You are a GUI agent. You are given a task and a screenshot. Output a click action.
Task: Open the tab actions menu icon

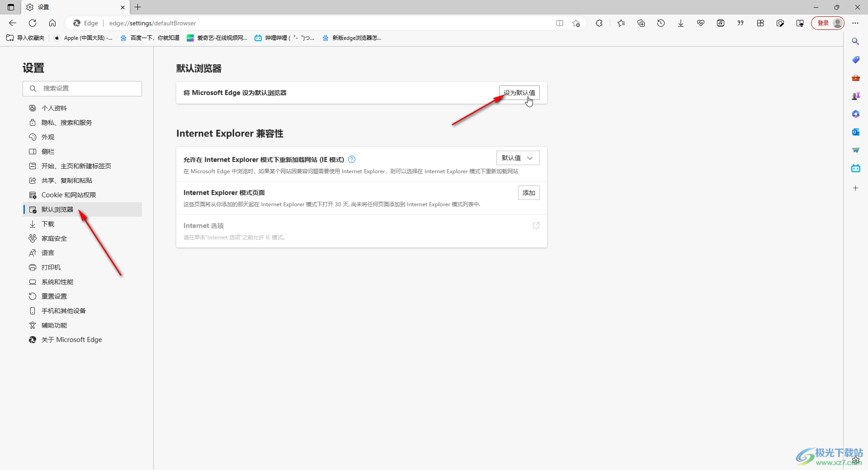tap(11, 7)
